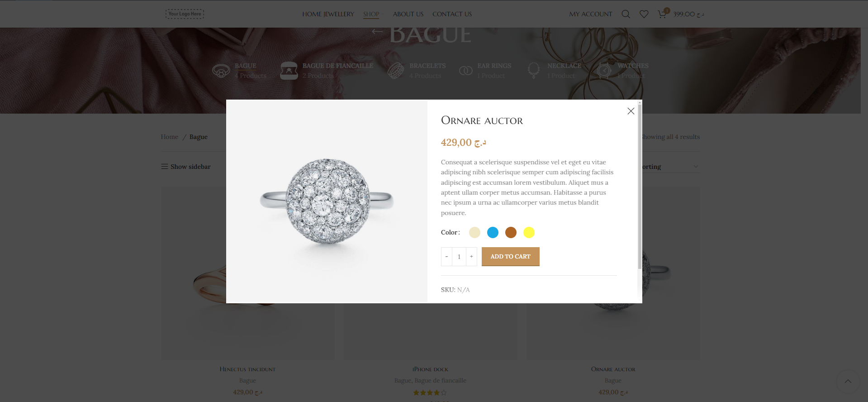
Task: Open the search magnifier icon
Action: click(626, 14)
